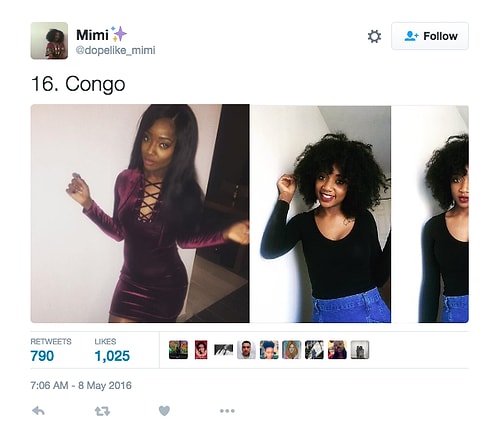View the 1,025 likes list
500x443 pixels.
[x=112, y=350]
